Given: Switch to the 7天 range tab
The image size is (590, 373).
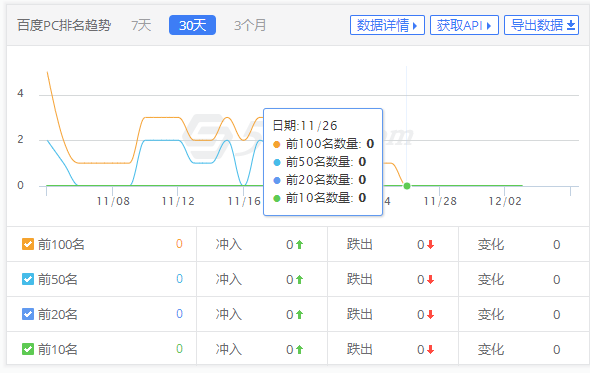Looking at the screenshot, I should click(141, 25).
